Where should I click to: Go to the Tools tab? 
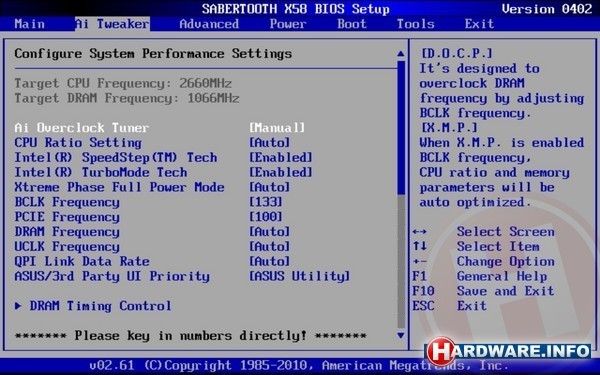click(415, 24)
